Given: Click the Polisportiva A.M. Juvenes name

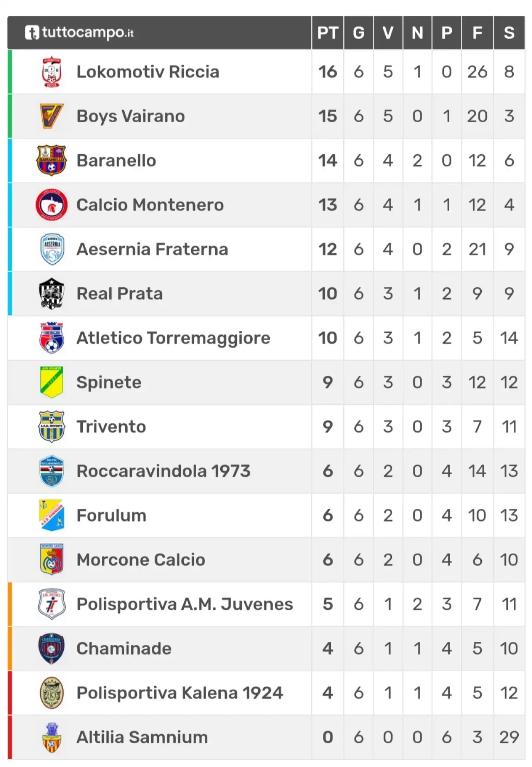Looking at the screenshot, I should click(185, 604).
